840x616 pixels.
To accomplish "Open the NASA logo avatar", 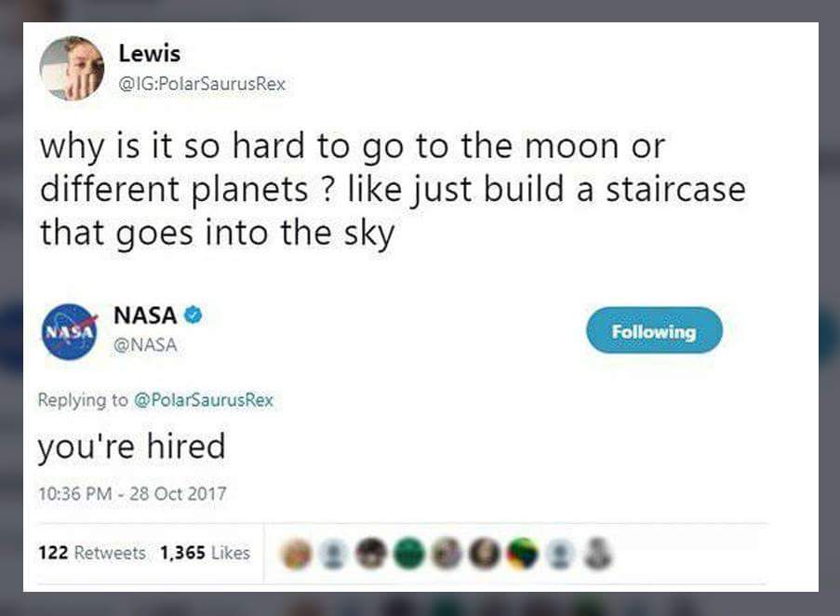I will 70,330.
